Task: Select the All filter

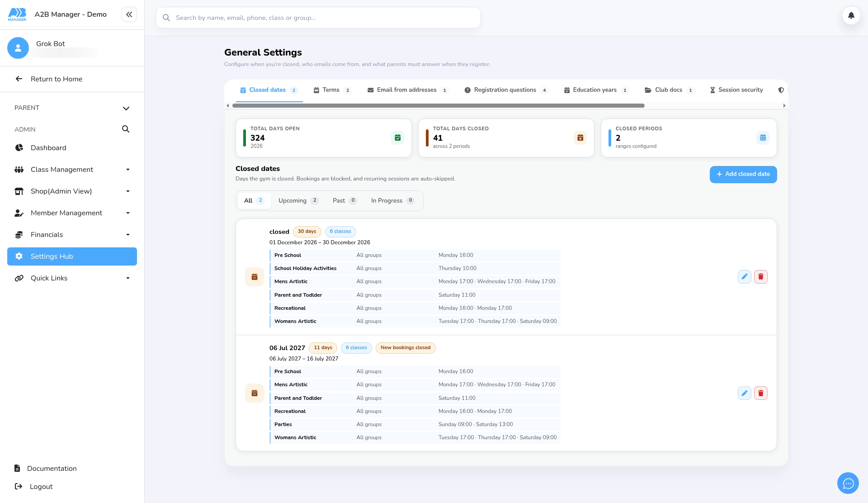Action: click(254, 201)
